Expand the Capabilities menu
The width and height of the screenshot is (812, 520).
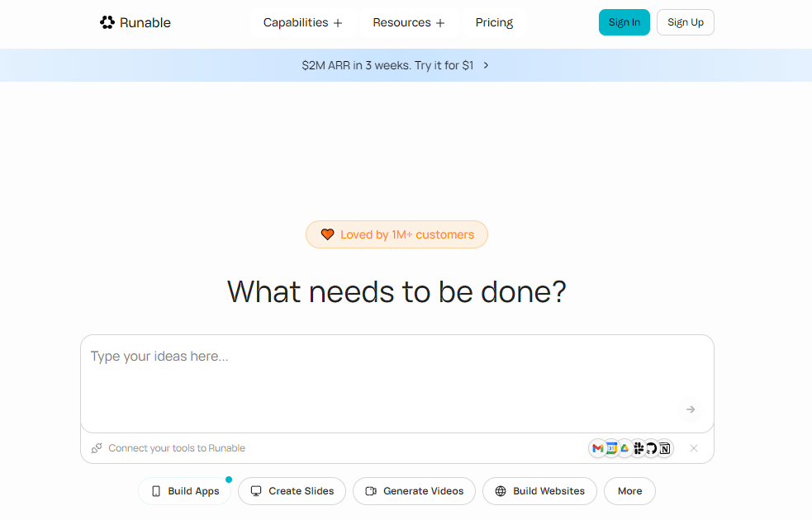pos(302,23)
